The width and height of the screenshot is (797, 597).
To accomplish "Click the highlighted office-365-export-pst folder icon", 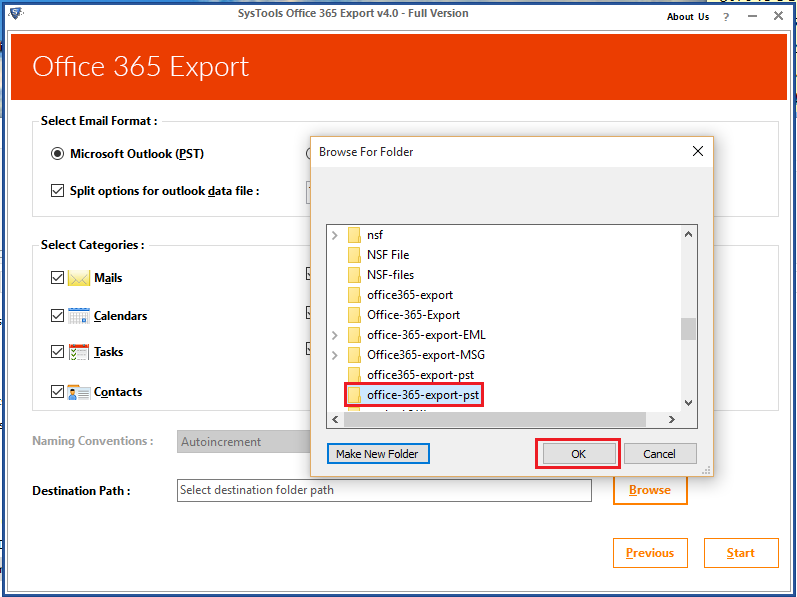I will 354,395.
